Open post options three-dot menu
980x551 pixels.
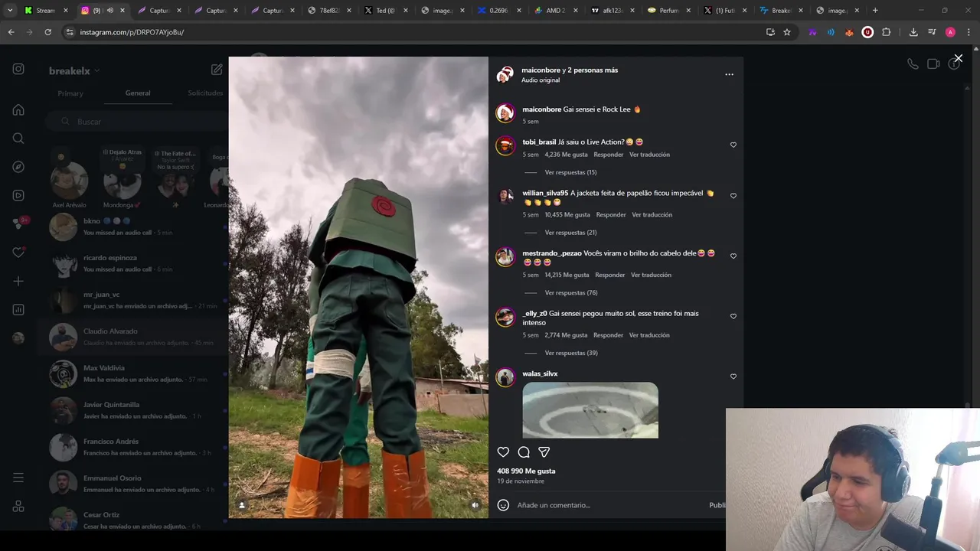[729, 74]
